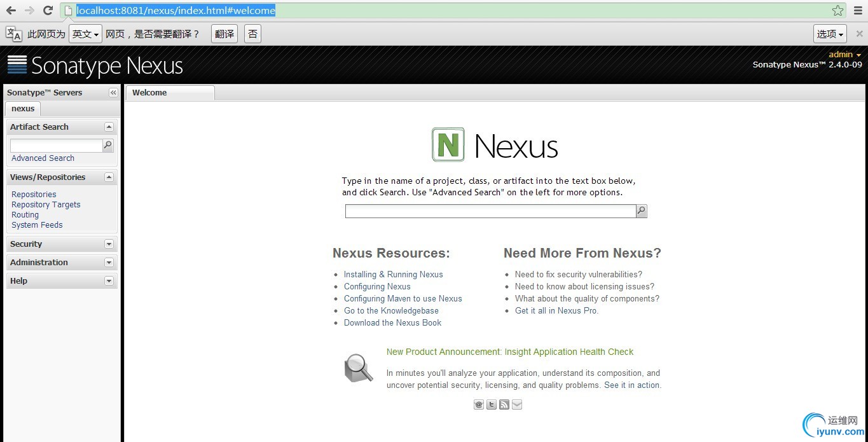Click the Sonatype Nexus header logo
Viewport: 868px width, 442px height.
[x=95, y=66]
